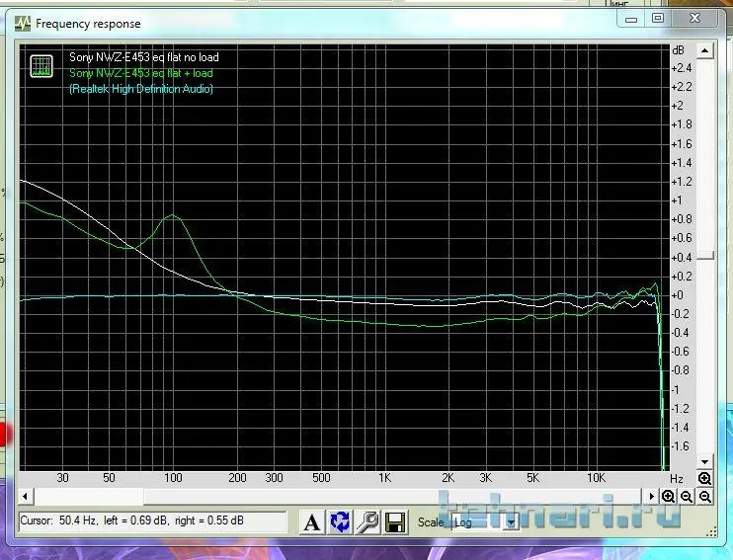This screenshot has height=560, width=733.
Task: Click the rightmost magnifier in the bottom zoom row
Action: click(x=704, y=496)
